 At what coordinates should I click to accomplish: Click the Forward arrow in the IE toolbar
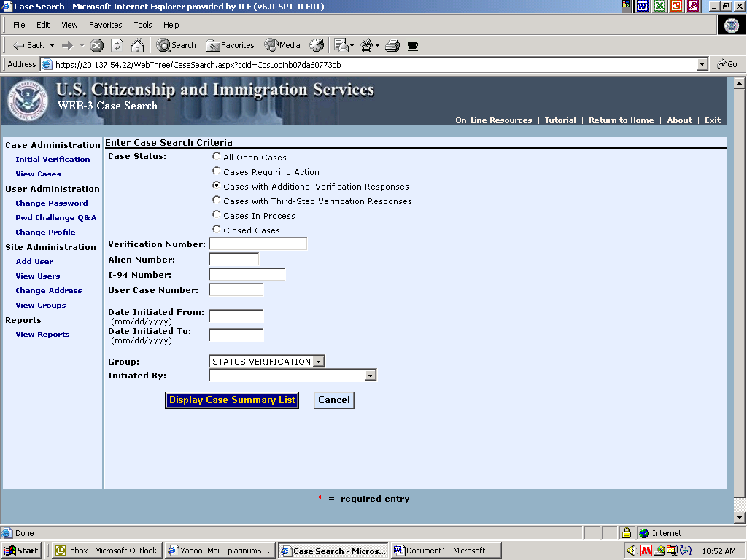(68, 46)
